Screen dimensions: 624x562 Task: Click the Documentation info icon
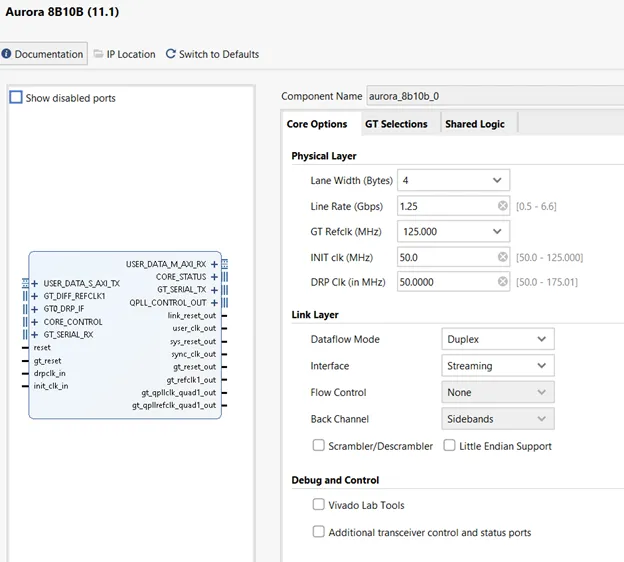point(6,53)
